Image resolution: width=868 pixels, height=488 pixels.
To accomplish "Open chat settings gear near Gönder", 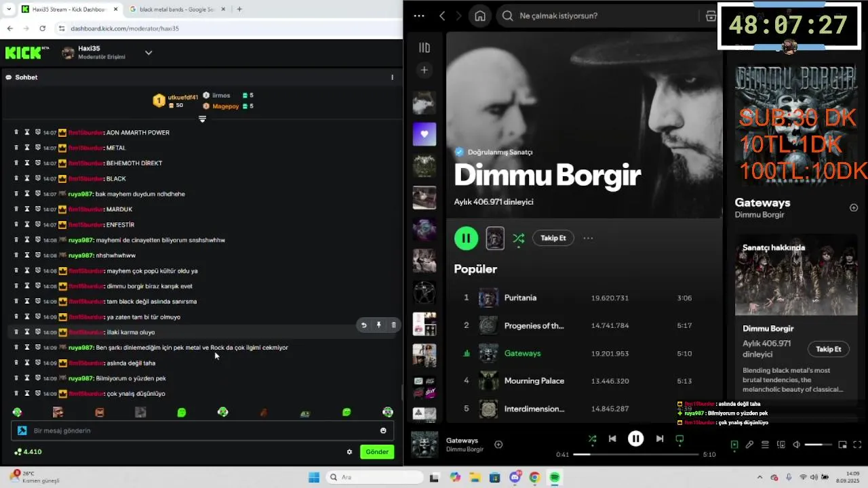I will (x=349, y=452).
